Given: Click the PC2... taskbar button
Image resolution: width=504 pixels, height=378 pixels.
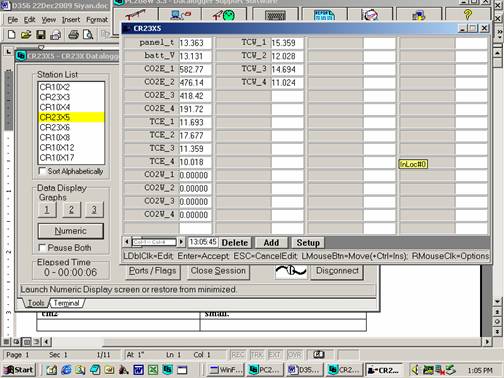Looking at the screenshot, I should [265, 370].
